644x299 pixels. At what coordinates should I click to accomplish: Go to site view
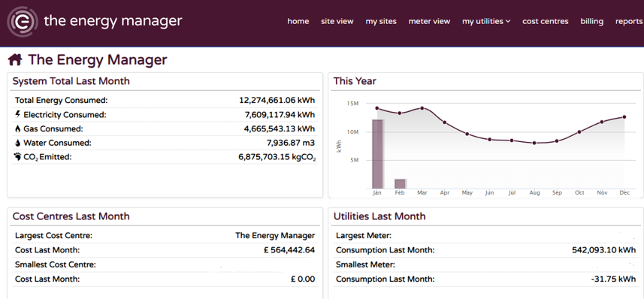click(x=337, y=21)
